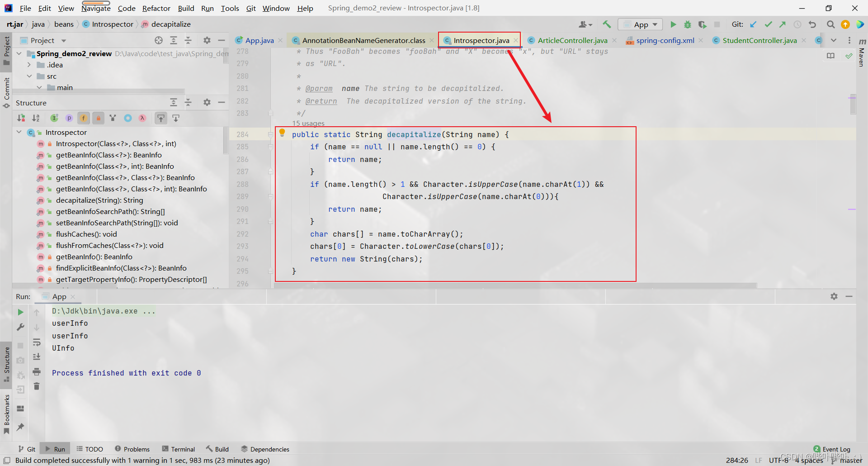Collapse the src folder
The width and height of the screenshot is (868, 466).
click(29, 76)
